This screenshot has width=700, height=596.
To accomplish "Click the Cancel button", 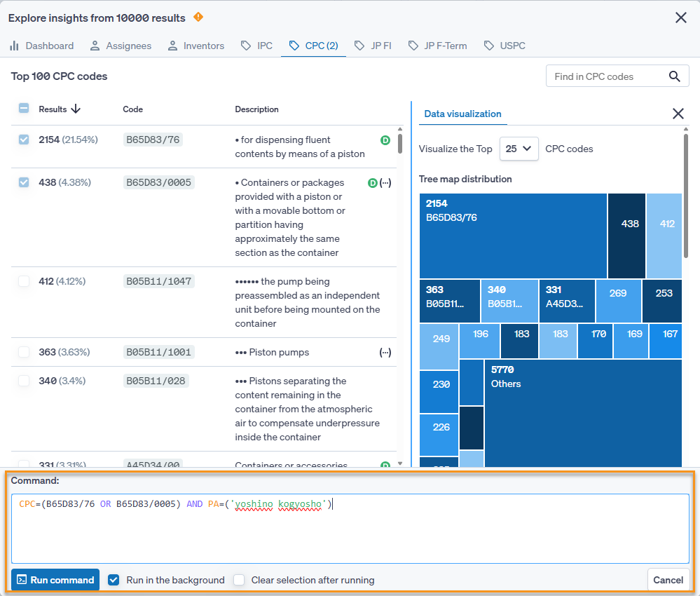I will [x=668, y=580].
